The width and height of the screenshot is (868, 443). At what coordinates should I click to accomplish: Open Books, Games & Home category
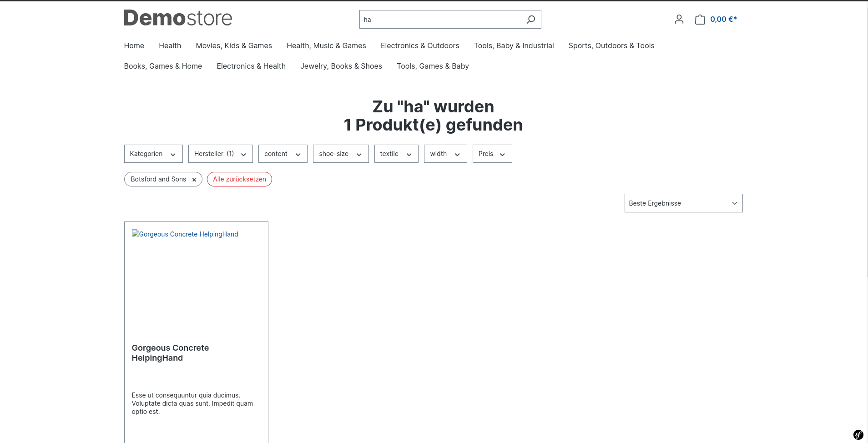point(163,66)
